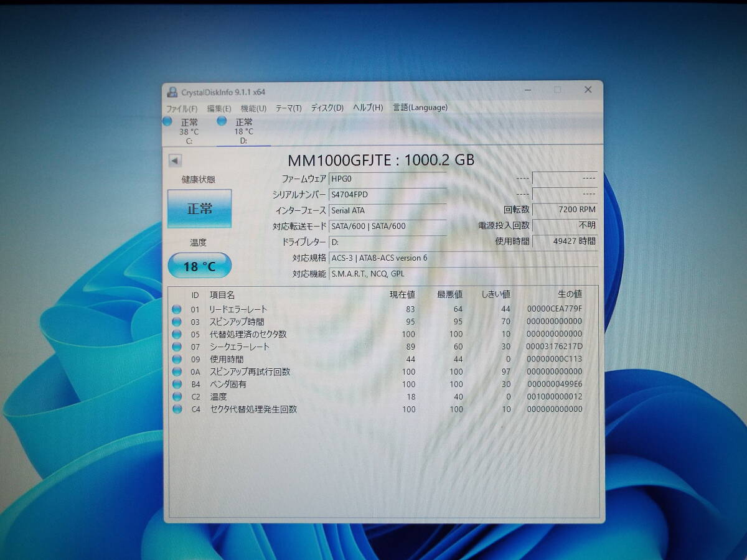The height and width of the screenshot is (560, 747).
Task: Select the シークエラーレート attribute name
Action: [239, 347]
